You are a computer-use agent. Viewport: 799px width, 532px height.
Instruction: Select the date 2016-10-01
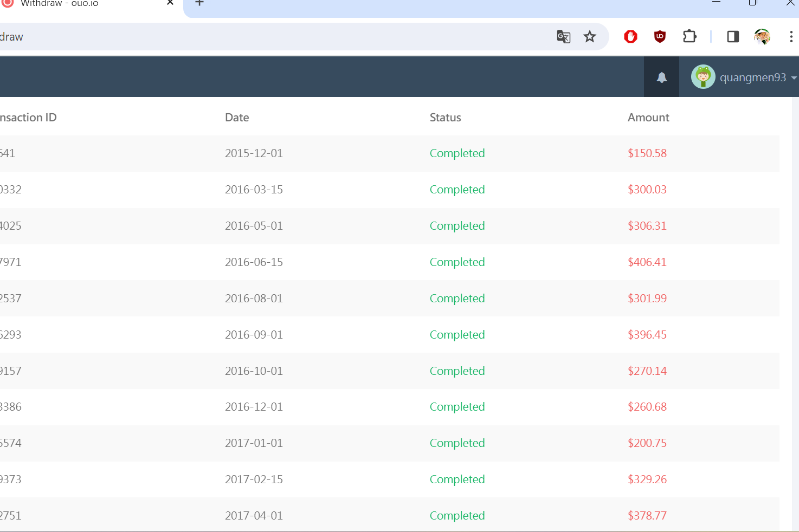click(x=254, y=371)
